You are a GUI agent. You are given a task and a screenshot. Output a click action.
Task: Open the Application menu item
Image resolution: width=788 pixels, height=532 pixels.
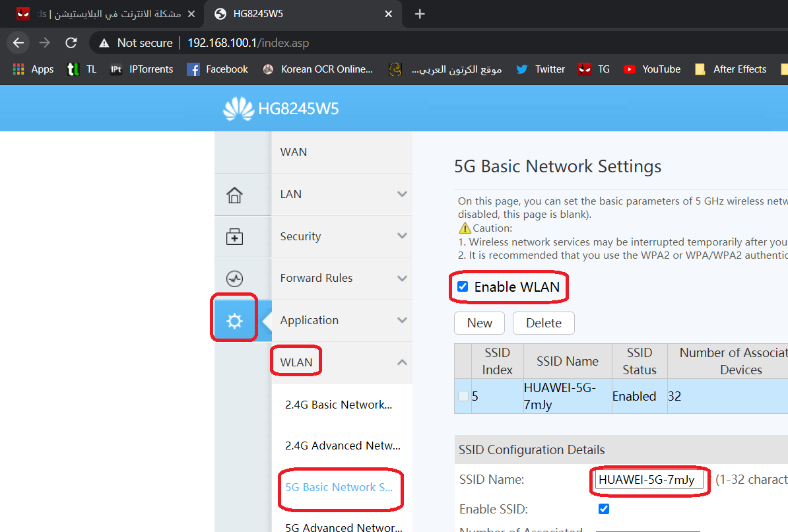pyautogui.click(x=342, y=320)
